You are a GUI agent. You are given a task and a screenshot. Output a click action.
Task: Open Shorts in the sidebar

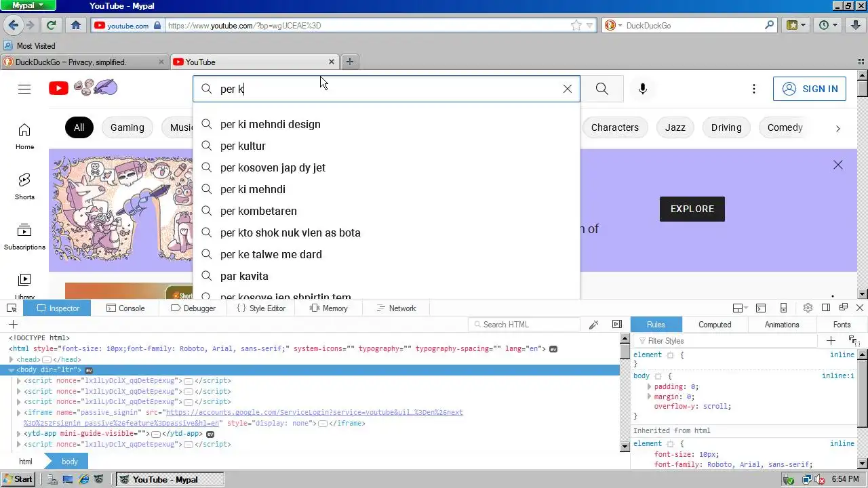tap(24, 186)
